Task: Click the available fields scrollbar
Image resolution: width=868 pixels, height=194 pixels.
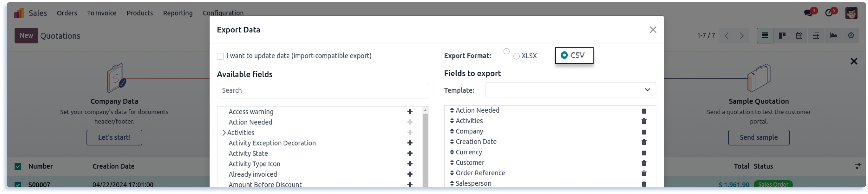Action: coord(425,150)
